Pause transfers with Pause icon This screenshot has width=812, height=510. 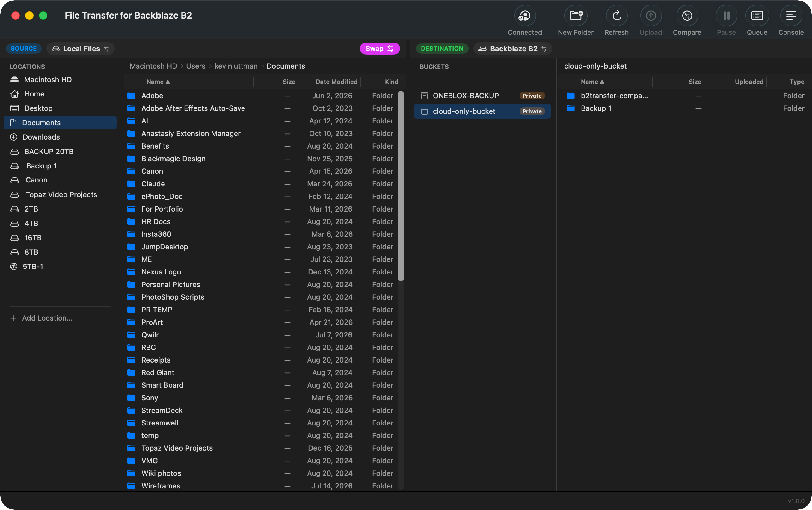pyautogui.click(x=726, y=16)
